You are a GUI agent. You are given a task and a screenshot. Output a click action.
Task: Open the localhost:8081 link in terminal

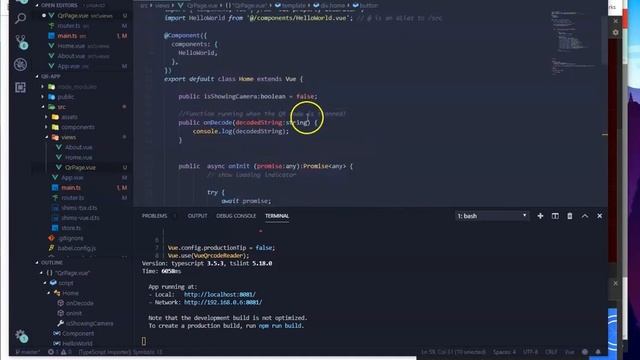220,294
